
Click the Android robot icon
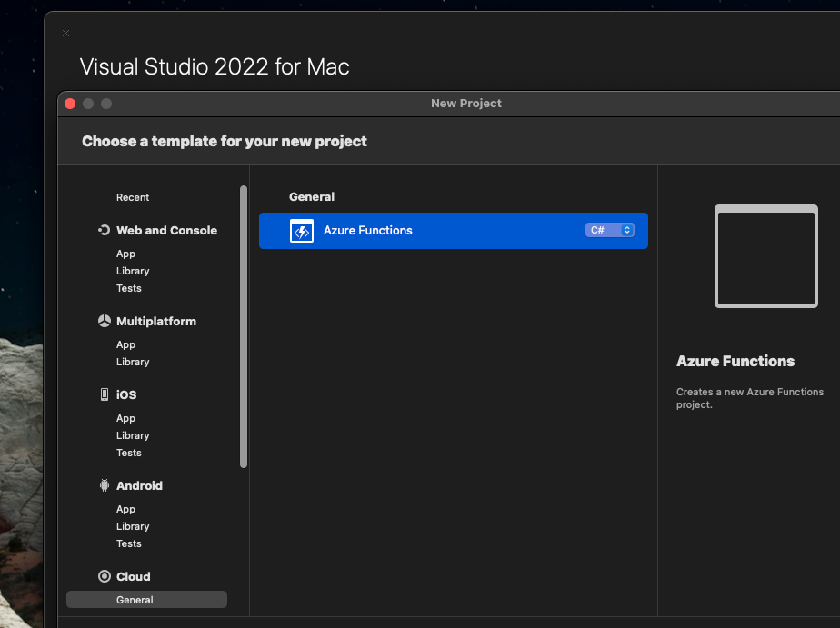coord(105,485)
